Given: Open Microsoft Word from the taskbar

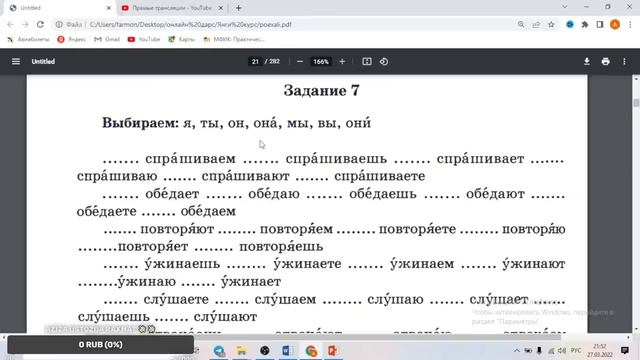Looking at the screenshot, I should point(287,351).
